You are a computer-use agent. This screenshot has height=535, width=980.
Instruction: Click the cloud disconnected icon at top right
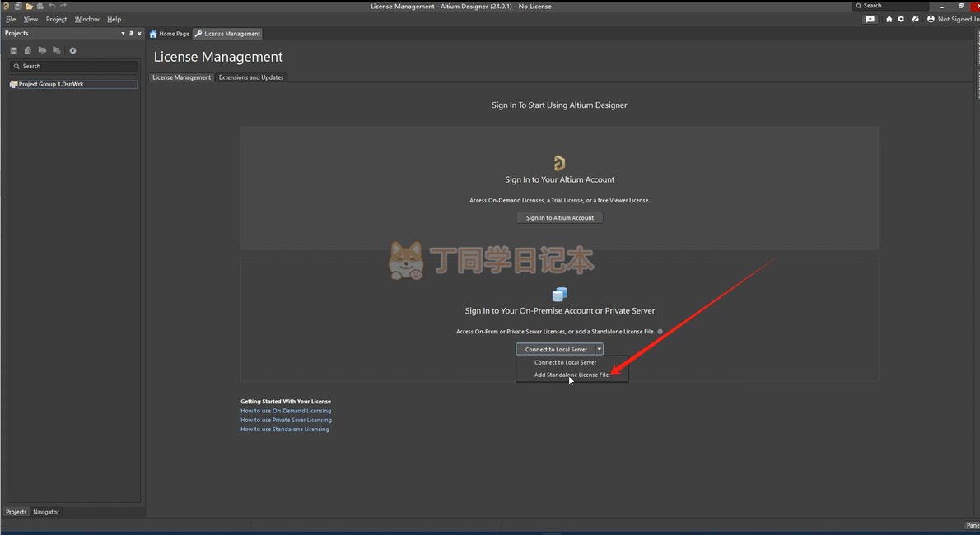point(913,19)
